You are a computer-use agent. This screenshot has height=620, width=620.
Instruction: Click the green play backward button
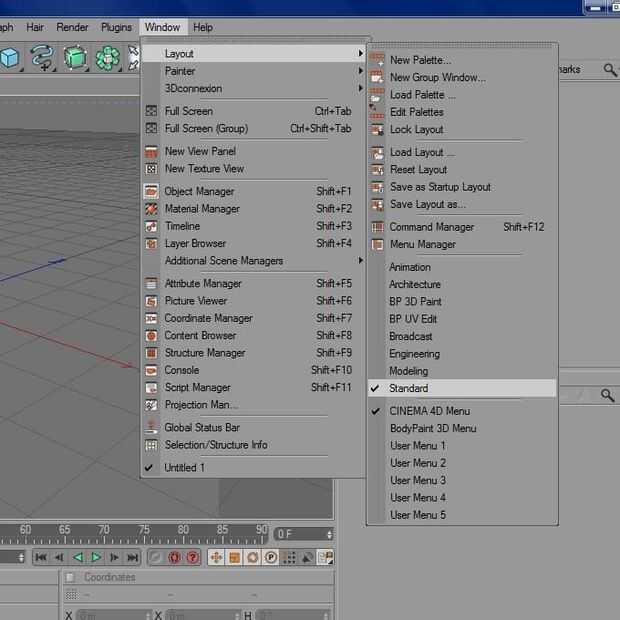pos(78,557)
